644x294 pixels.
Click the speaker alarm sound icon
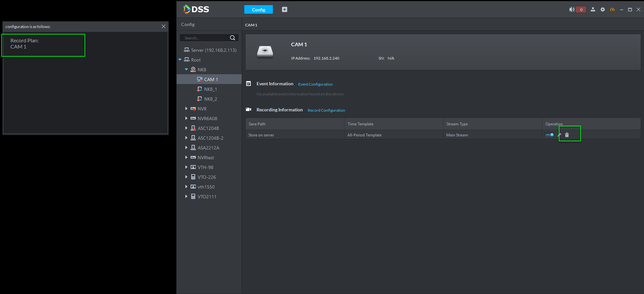pyautogui.click(x=572, y=9)
